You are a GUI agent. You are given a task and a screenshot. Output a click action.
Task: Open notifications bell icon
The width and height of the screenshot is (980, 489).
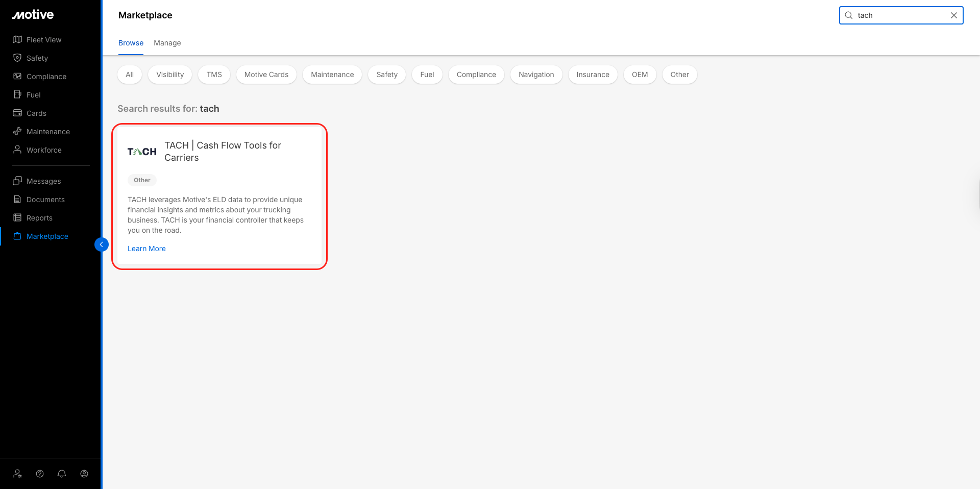coord(62,474)
